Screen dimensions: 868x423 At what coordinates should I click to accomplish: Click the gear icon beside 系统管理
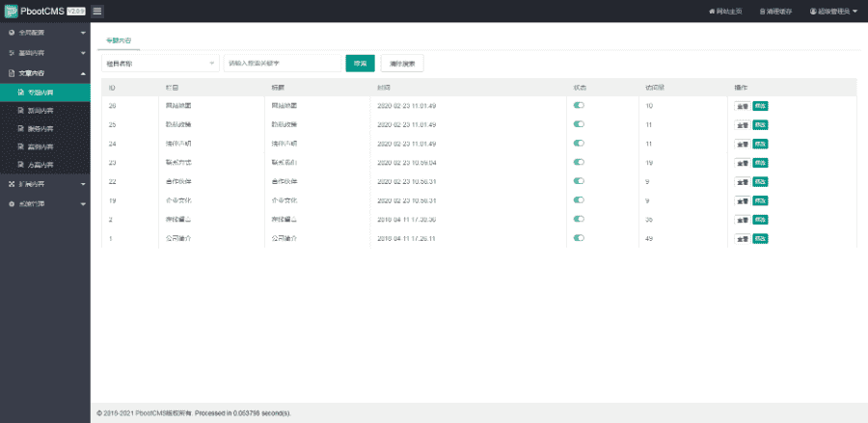point(12,204)
